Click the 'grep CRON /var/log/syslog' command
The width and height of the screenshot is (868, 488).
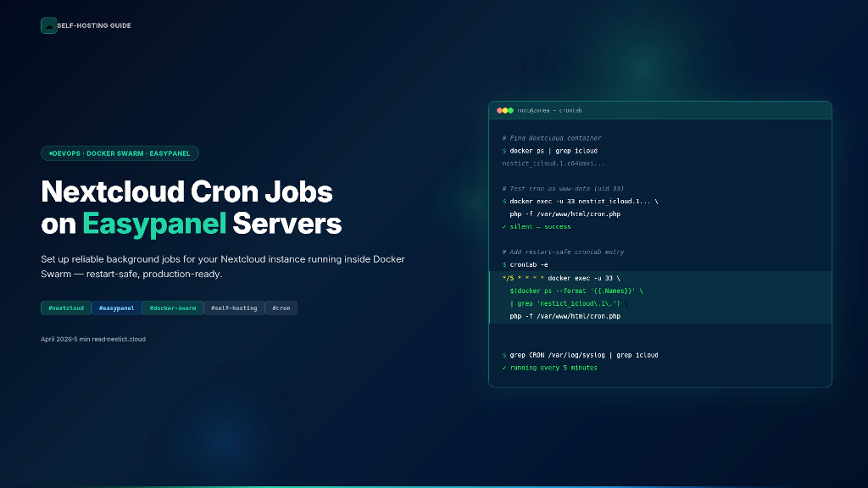pyautogui.click(x=583, y=355)
